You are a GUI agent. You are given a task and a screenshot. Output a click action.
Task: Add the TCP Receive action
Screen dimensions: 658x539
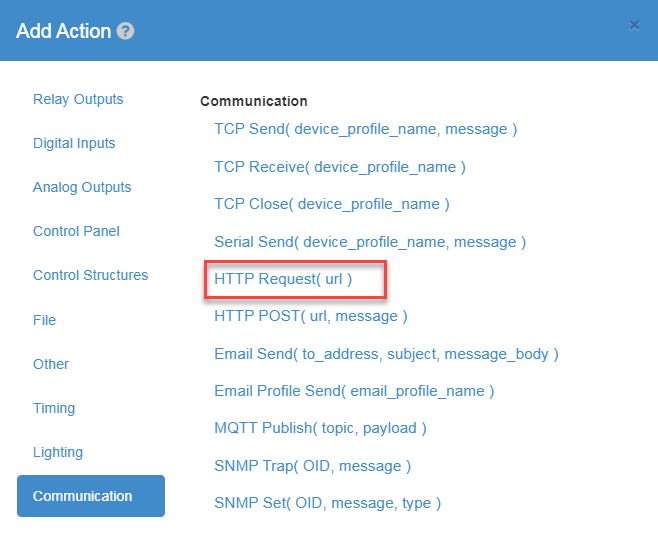(x=340, y=167)
